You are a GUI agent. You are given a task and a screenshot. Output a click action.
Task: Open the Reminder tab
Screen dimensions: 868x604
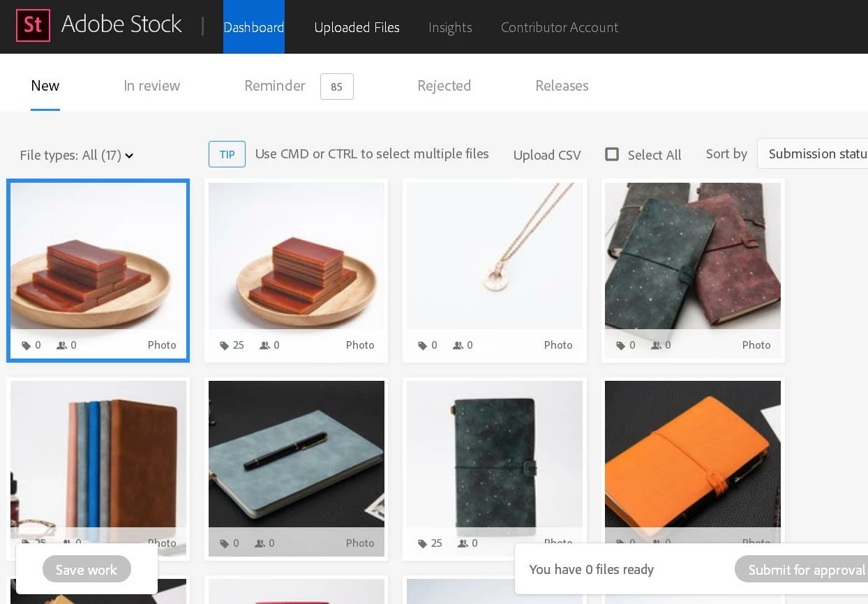tap(275, 86)
